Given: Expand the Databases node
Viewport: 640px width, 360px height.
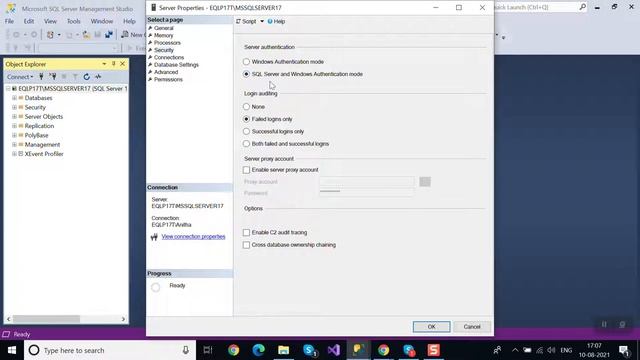Looking at the screenshot, I should [x=14, y=98].
